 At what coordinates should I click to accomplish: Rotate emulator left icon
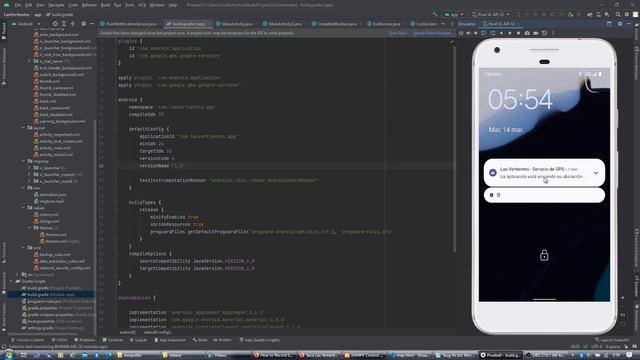click(484, 33)
